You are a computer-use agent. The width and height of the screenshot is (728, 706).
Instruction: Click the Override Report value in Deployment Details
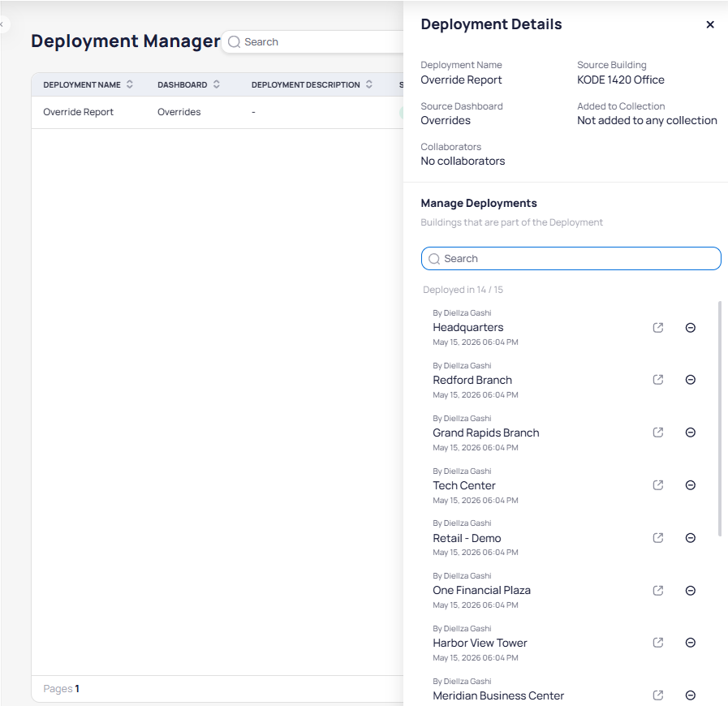click(461, 80)
